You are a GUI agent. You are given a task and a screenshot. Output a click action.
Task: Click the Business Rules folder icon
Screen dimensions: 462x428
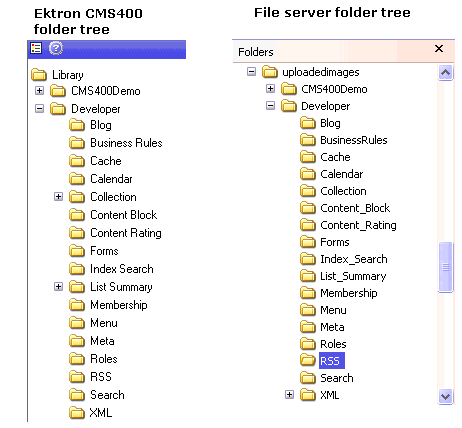tap(77, 143)
